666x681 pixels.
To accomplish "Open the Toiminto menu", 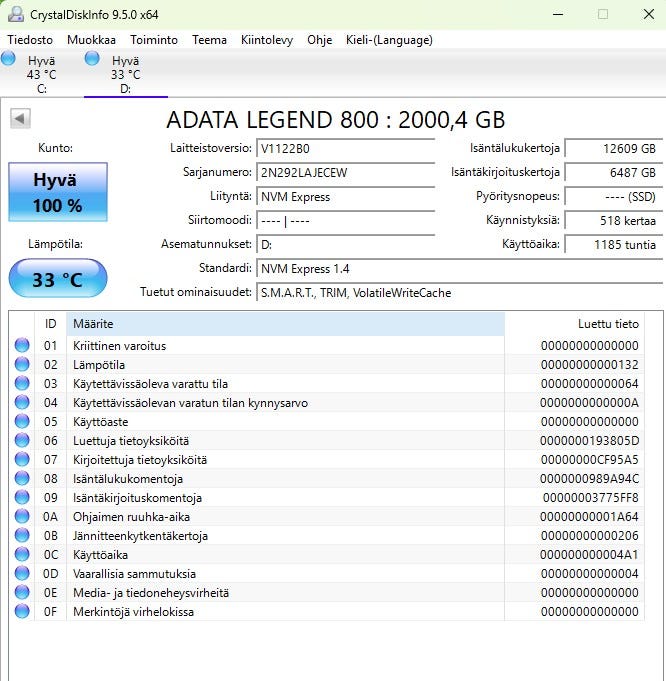I will 154,40.
